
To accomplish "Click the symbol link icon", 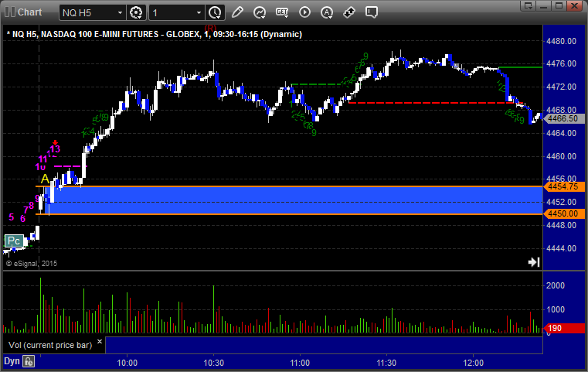I will pos(349,12).
